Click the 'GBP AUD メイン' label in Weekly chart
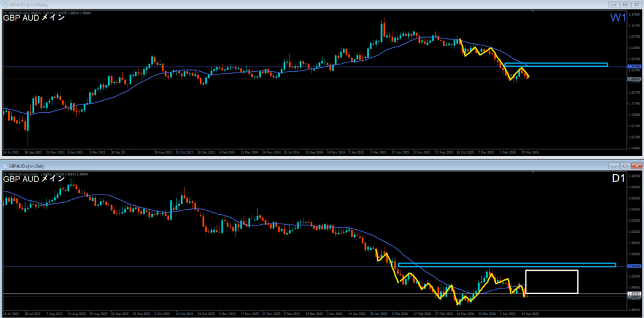This screenshot has height=318, width=644. [34, 18]
